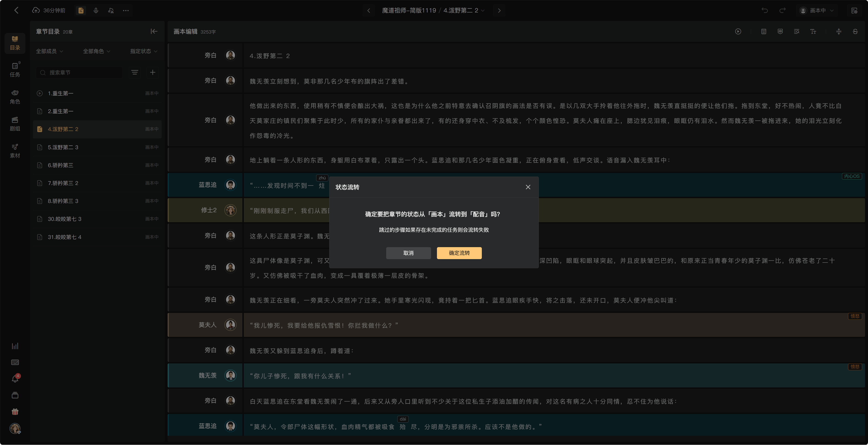Open the 素材 sidebar panel
Image resolution: width=868 pixels, height=445 pixels.
coord(15,151)
